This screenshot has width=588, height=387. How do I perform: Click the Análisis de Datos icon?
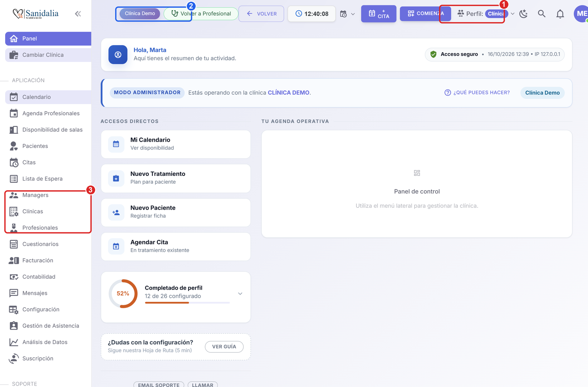click(14, 342)
